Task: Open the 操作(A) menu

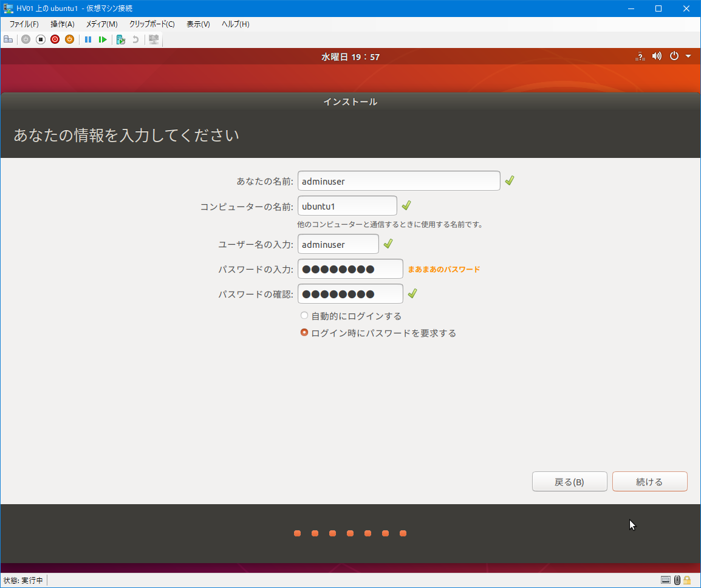Action: pyautogui.click(x=62, y=24)
